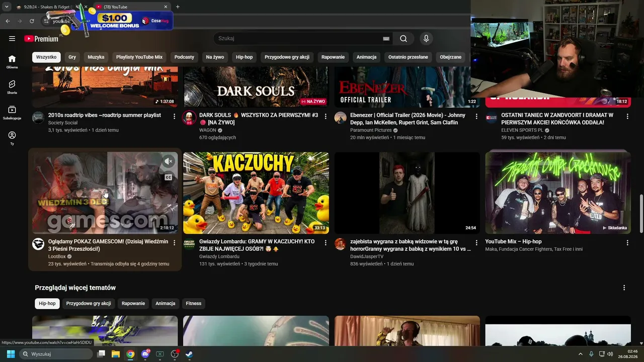Screen dimensions: 644x362
Task: Open the zajebista wygrana z babką video title
Action: [x=411, y=245]
